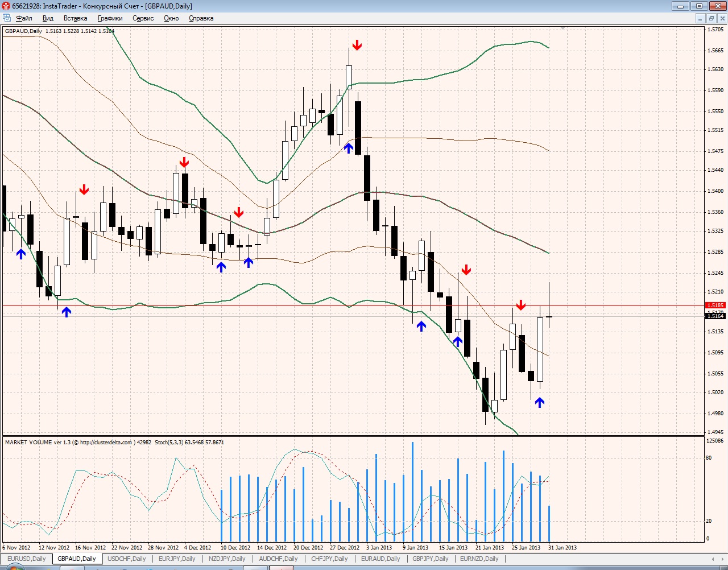This screenshot has height=570, width=728.
Task: Open the Файл menu
Action: (x=24, y=18)
